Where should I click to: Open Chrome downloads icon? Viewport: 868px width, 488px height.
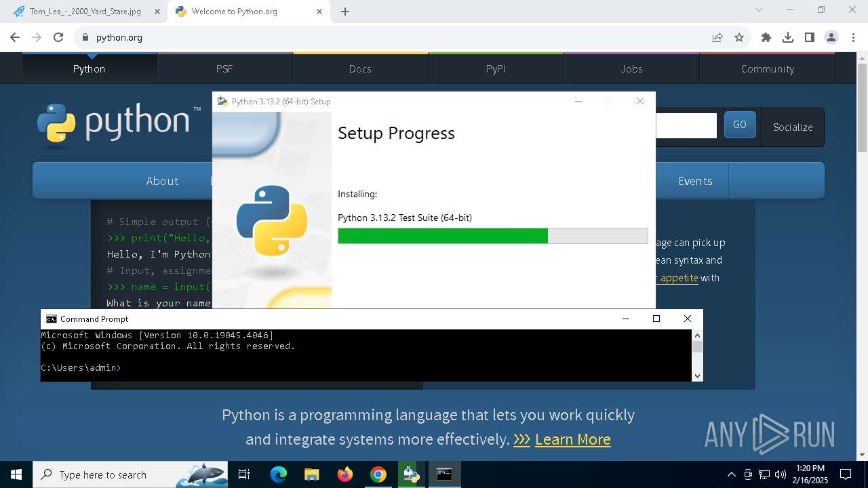click(x=788, y=37)
